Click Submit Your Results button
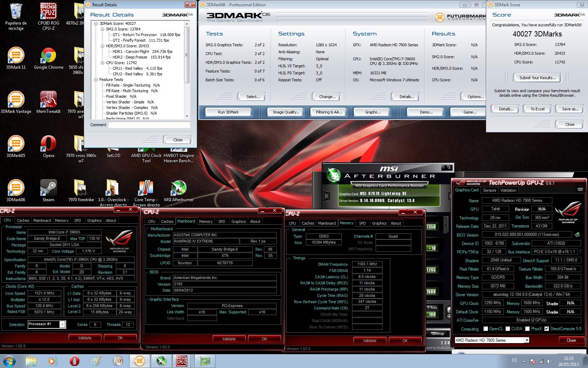This screenshot has height=368, width=588. click(537, 78)
